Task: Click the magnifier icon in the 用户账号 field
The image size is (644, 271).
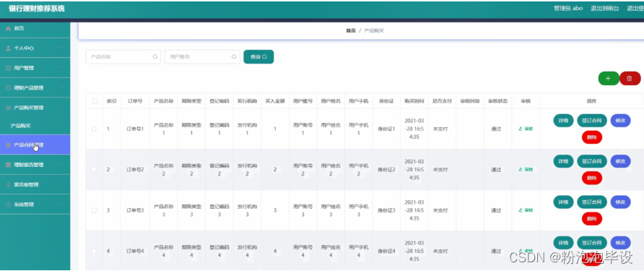Action: tap(234, 57)
